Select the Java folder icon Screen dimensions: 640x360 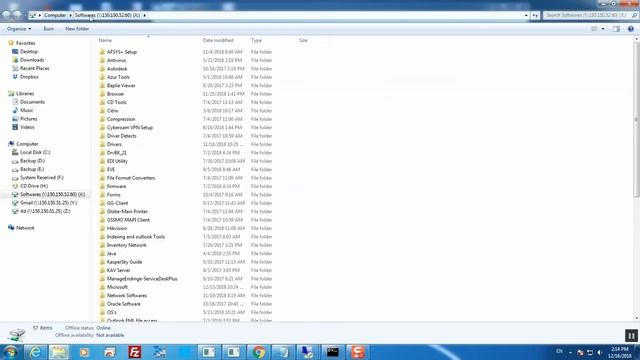tap(102, 253)
